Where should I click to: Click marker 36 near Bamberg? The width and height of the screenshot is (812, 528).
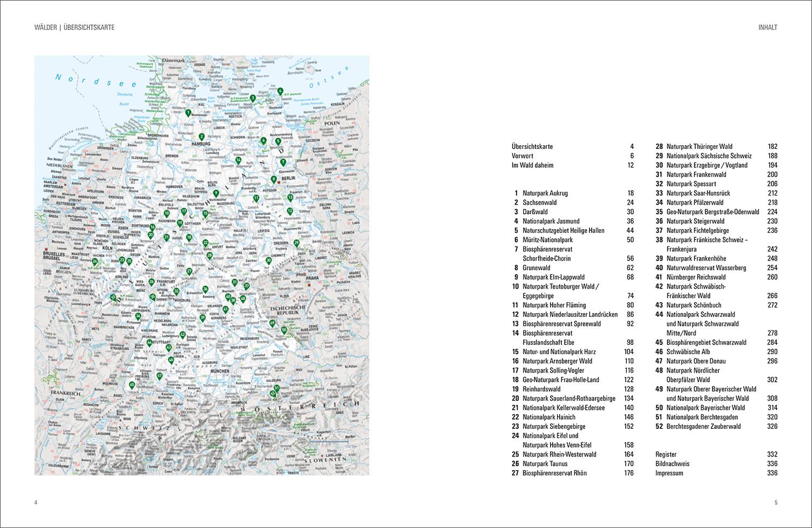coord(205,289)
